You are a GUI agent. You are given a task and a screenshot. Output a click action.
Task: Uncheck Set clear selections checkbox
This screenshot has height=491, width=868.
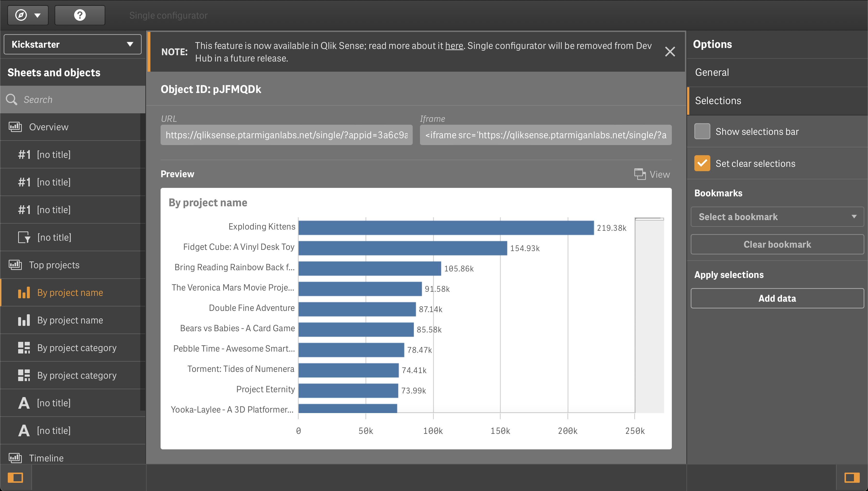click(702, 164)
